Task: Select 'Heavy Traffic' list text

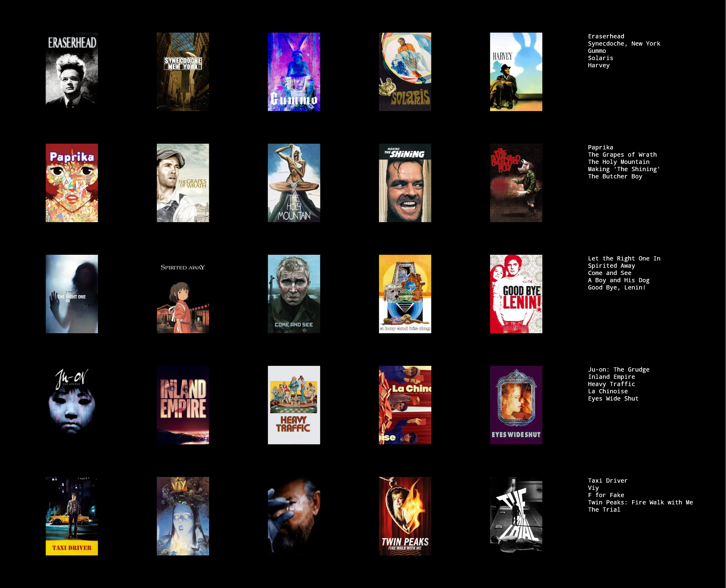Action: 612,384
